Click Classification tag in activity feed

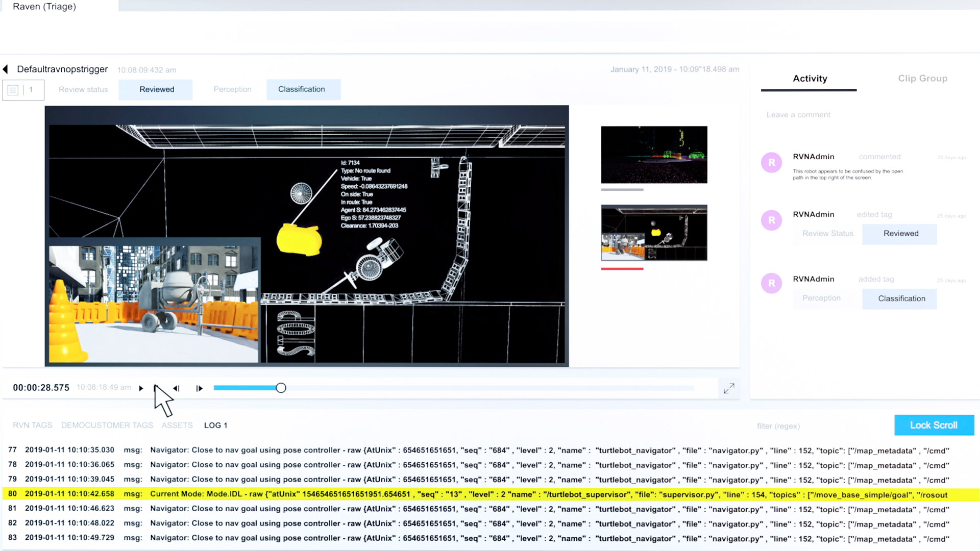point(900,299)
